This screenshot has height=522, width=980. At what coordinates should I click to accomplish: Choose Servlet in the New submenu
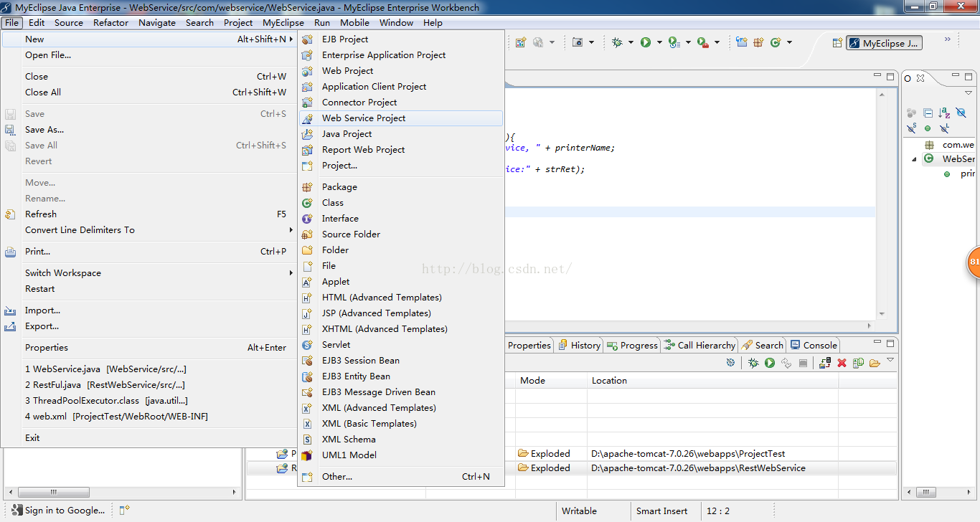(401, 345)
